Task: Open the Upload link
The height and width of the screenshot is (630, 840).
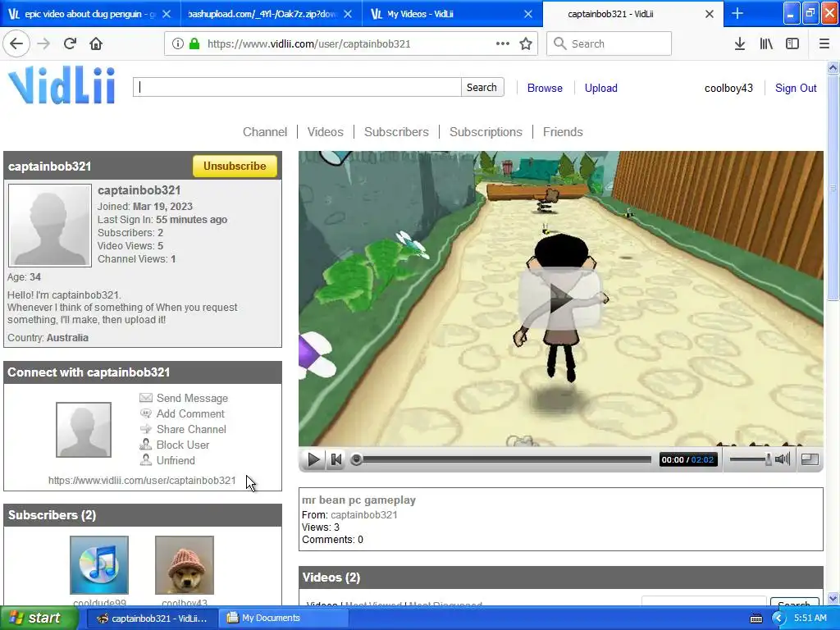Action: 601,88
